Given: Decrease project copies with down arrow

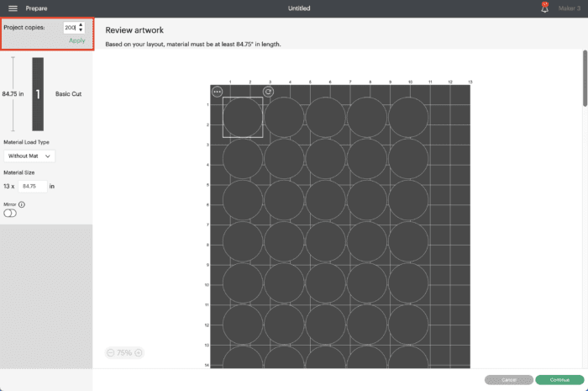Looking at the screenshot, I should [81, 30].
